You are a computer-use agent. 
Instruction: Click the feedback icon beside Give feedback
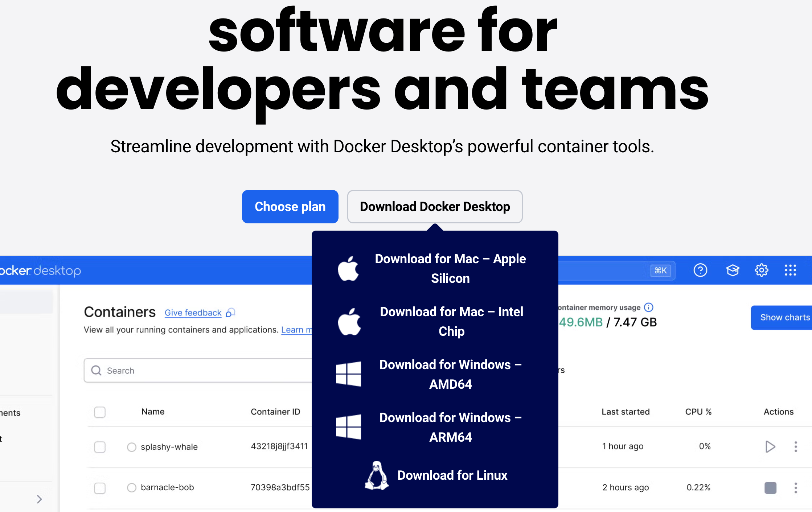click(x=230, y=313)
